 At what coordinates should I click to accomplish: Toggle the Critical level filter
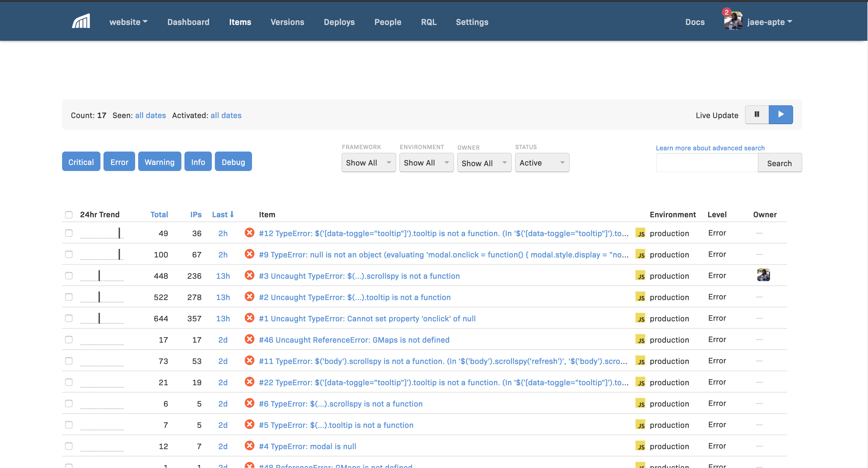81,162
